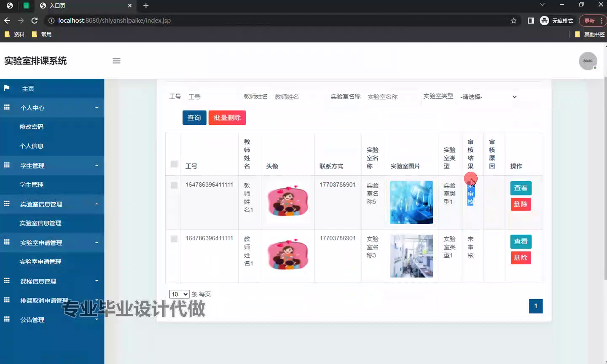
Task: Go back with the browser back arrow
Action: pos(7,20)
